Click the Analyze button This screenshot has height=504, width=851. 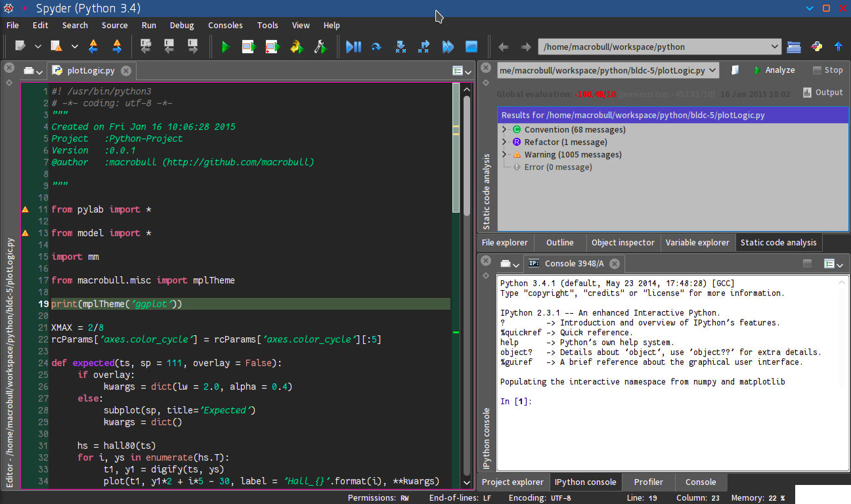tap(774, 70)
